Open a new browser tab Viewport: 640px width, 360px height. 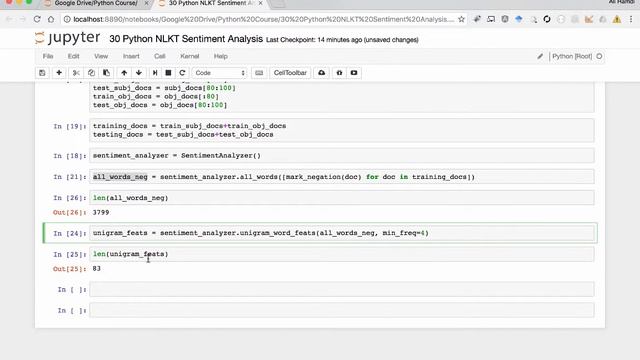point(278,3)
